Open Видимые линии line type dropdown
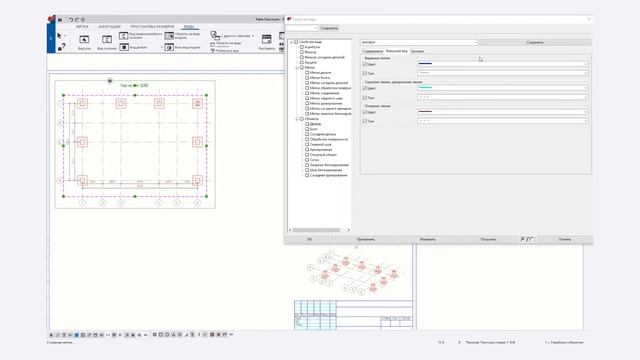The height and width of the screenshot is (360, 640). [x=502, y=73]
